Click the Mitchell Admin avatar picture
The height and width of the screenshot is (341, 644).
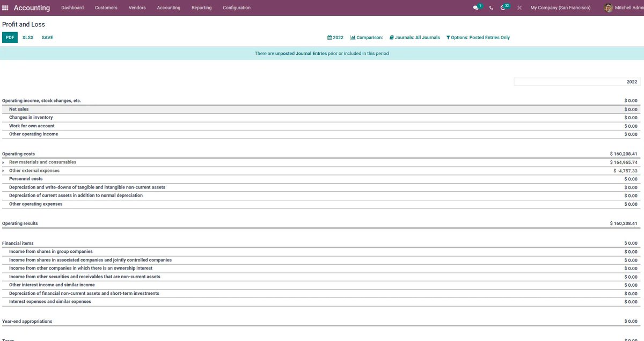[608, 8]
